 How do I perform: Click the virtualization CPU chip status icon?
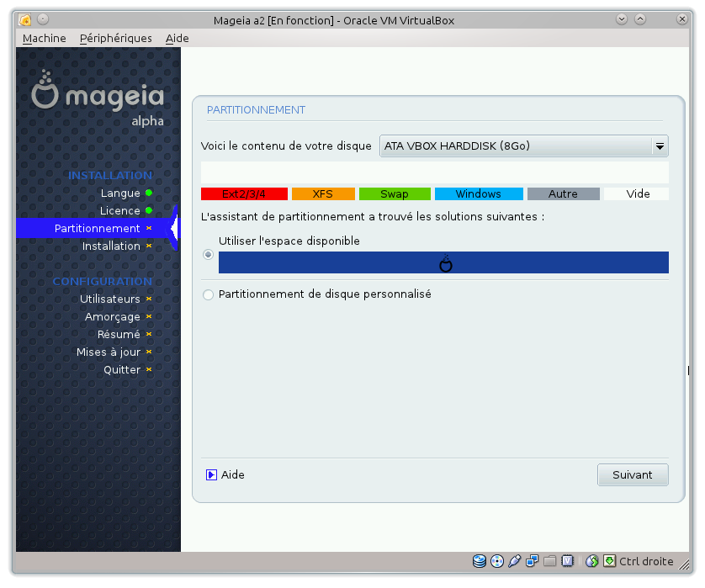567,561
